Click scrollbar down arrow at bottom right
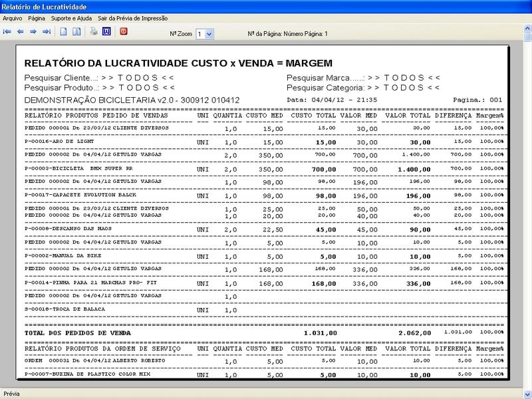This screenshot has width=532, height=399. (x=527, y=394)
